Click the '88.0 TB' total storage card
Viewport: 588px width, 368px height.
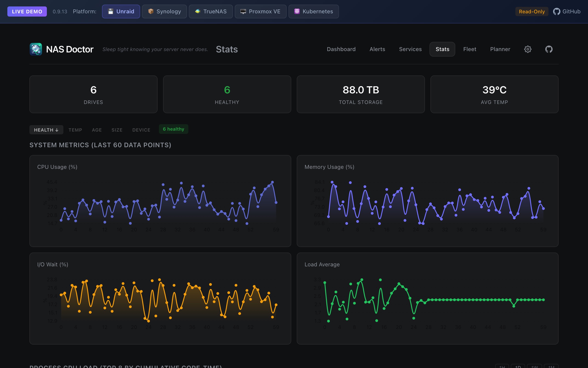(361, 94)
